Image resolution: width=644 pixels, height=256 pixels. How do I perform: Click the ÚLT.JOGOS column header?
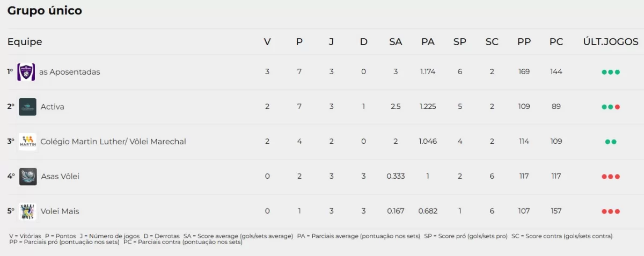[x=611, y=42]
